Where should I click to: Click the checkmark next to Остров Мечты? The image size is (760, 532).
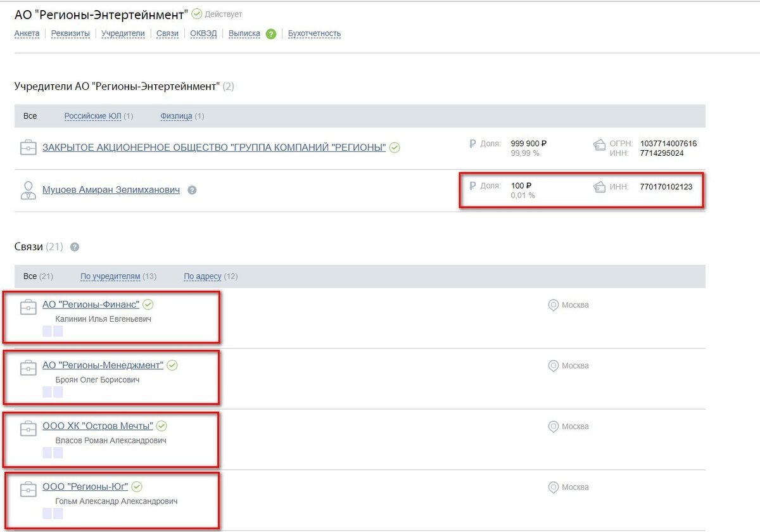[x=161, y=426]
